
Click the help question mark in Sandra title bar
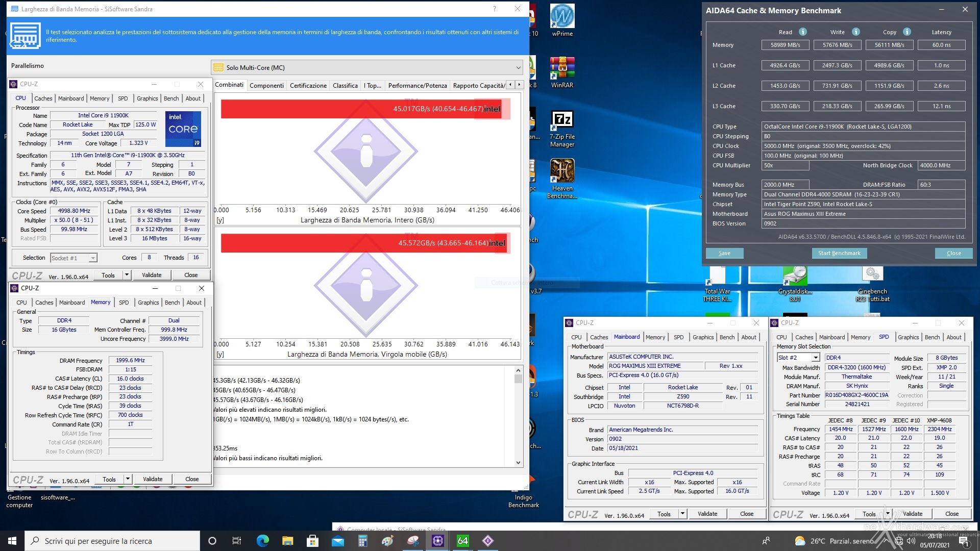494,9
